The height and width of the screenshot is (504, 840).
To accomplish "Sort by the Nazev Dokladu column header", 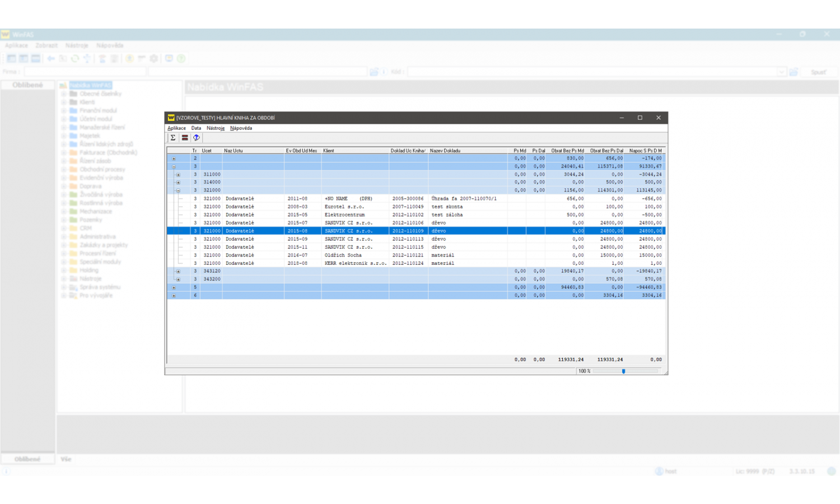I will 468,151.
